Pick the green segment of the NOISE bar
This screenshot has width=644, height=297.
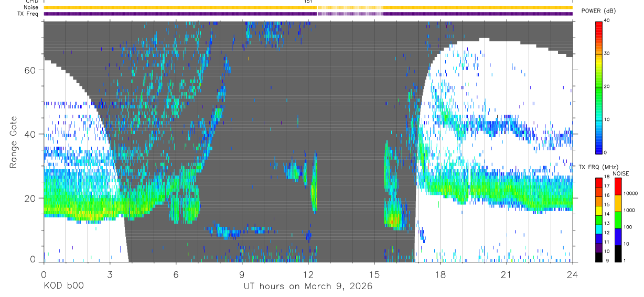click(x=618, y=220)
